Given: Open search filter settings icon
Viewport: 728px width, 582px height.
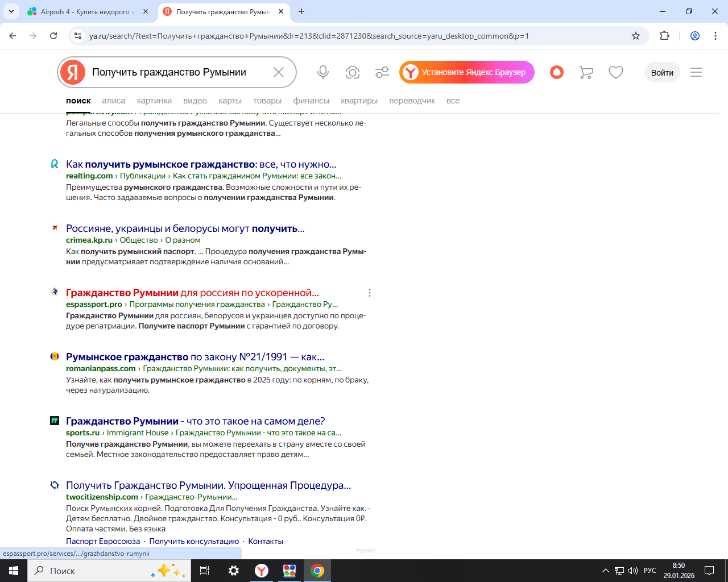Looking at the screenshot, I should pyautogui.click(x=382, y=72).
